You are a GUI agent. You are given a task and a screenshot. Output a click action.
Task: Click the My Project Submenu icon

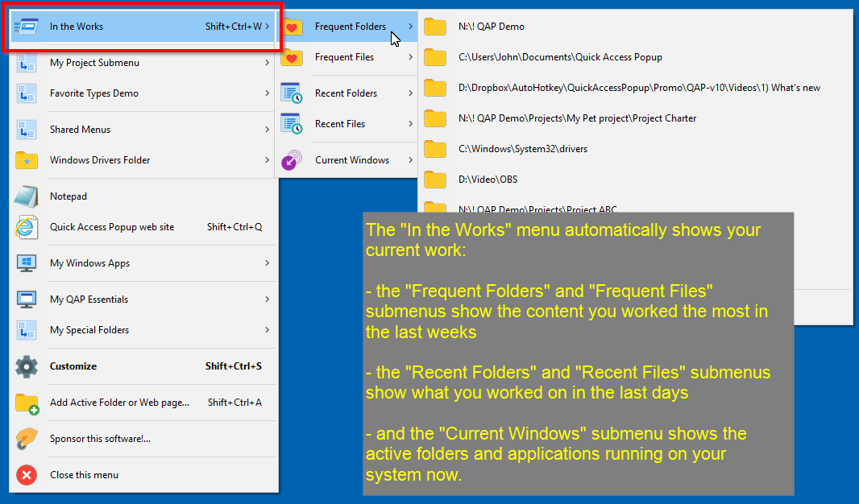click(27, 63)
